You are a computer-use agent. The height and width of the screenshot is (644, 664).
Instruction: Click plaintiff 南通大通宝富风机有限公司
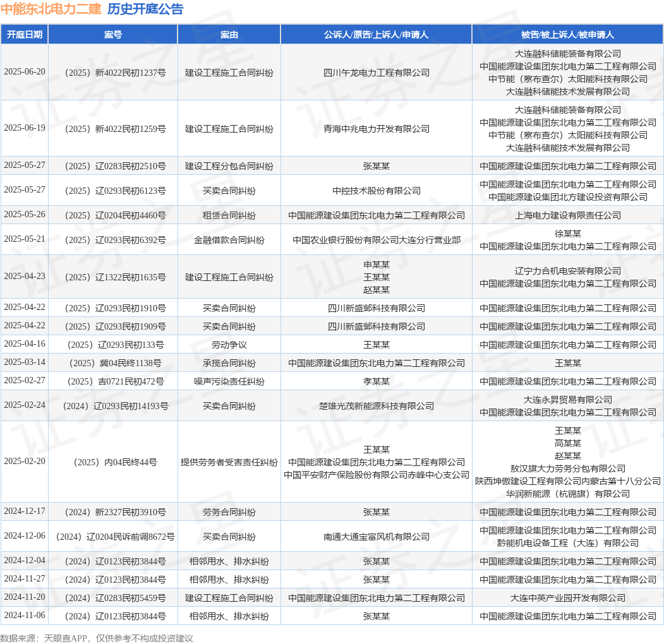(x=376, y=537)
